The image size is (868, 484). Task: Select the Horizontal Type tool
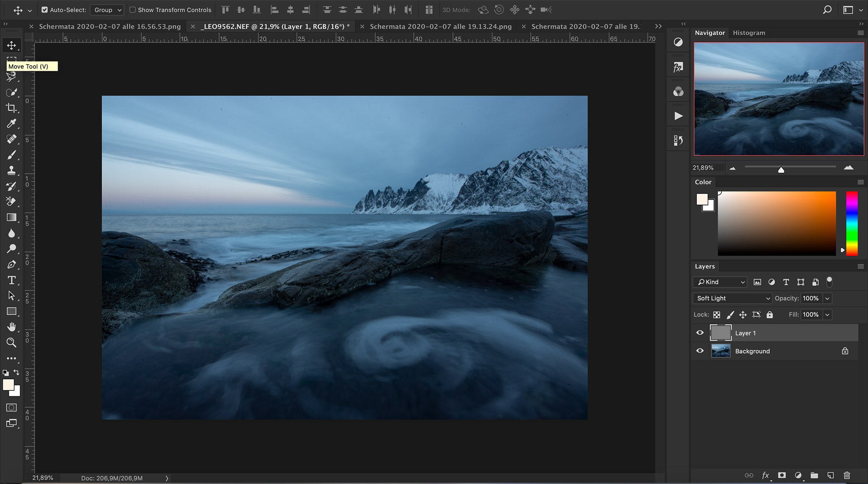[x=11, y=280]
